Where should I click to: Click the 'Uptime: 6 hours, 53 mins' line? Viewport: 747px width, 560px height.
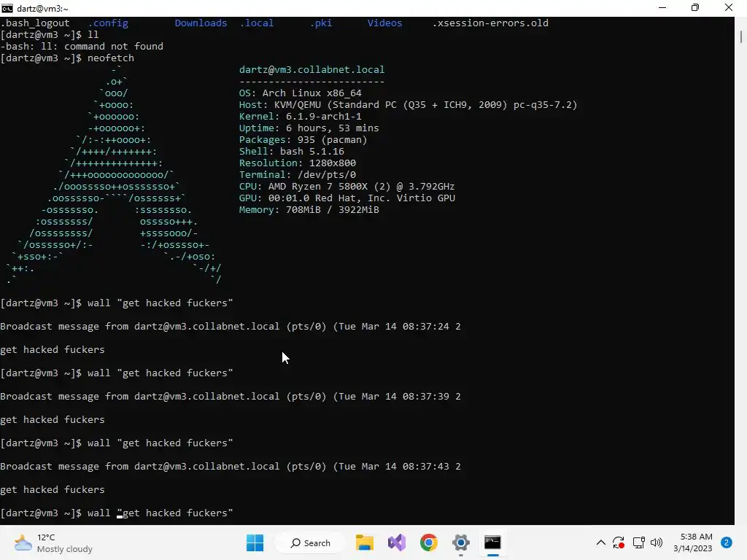309,128
